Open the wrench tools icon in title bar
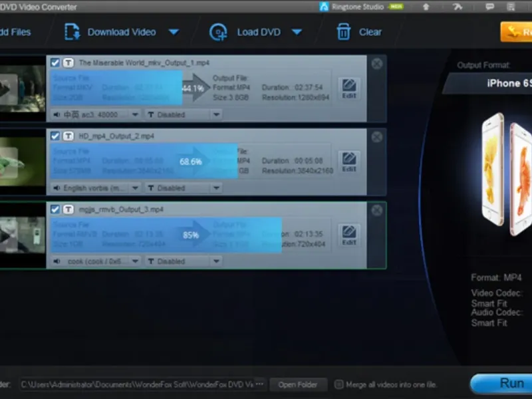The image size is (532, 399). pyautogui.click(x=458, y=7)
